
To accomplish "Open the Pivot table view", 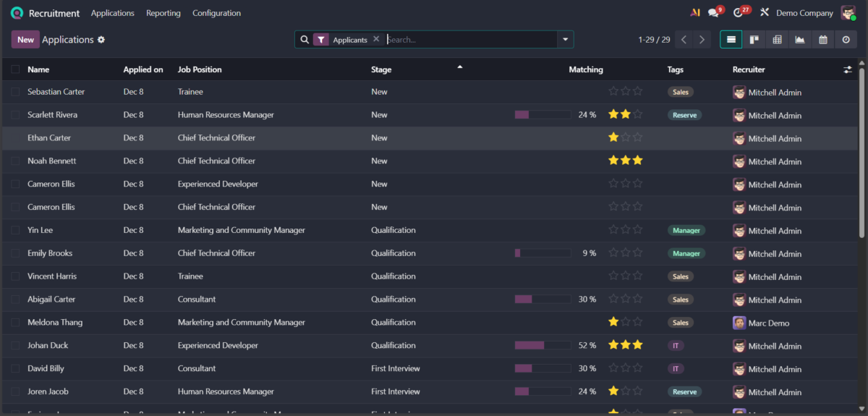I will (x=777, y=40).
